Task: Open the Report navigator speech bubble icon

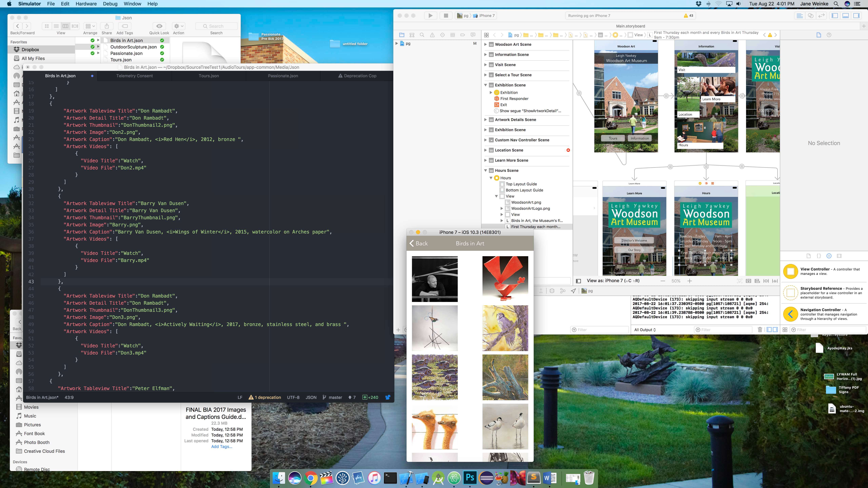Action: tap(473, 35)
